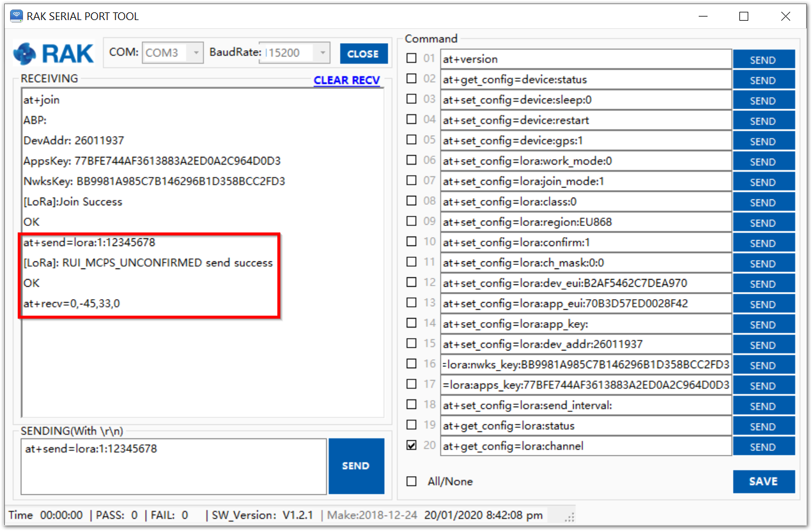Click the NwksKey line in receive log
Viewport: 812px width, 531px height.
(154, 181)
